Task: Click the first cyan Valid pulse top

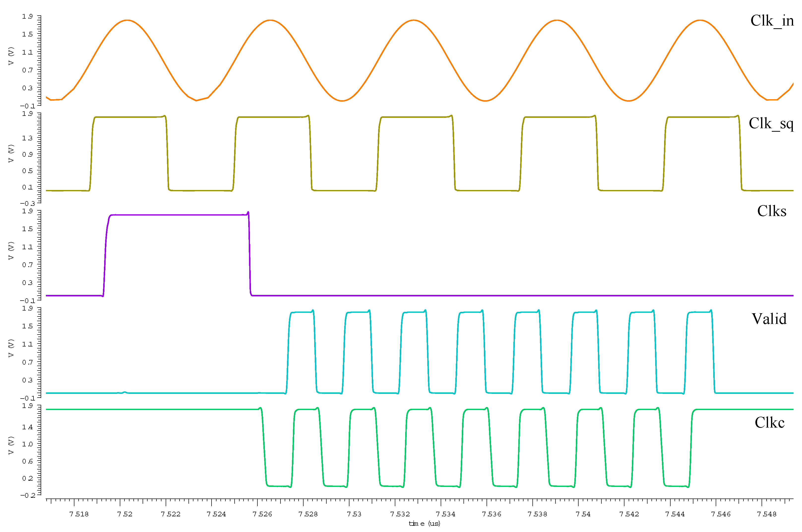Action: click(x=301, y=312)
